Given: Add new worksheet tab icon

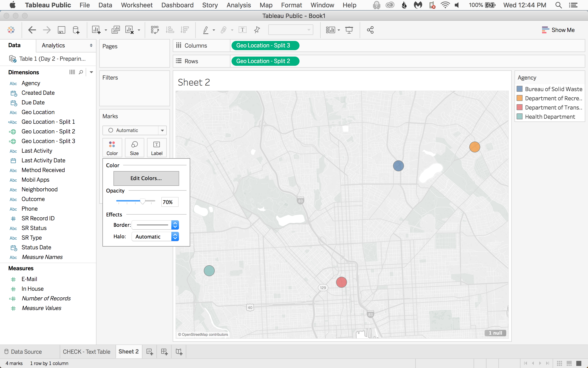Looking at the screenshot, I should click(x=150, y=352).
